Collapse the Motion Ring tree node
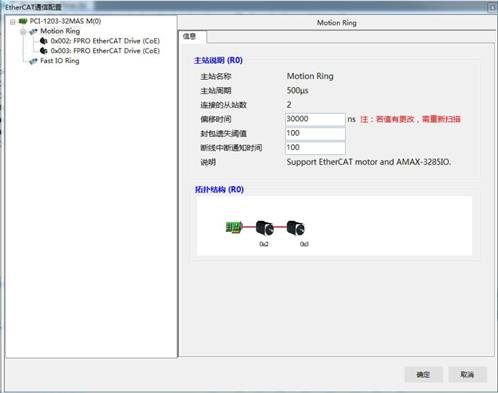 [23, 32]
